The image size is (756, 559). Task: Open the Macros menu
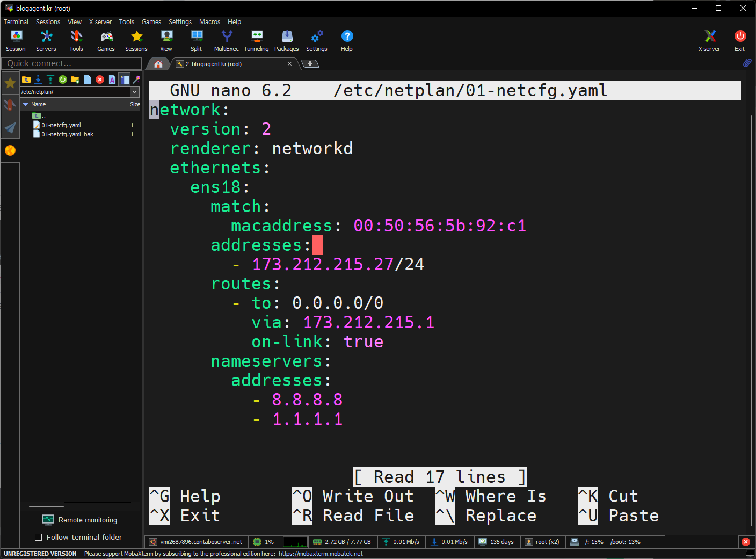pyautogui.click(x=209, y=22)
